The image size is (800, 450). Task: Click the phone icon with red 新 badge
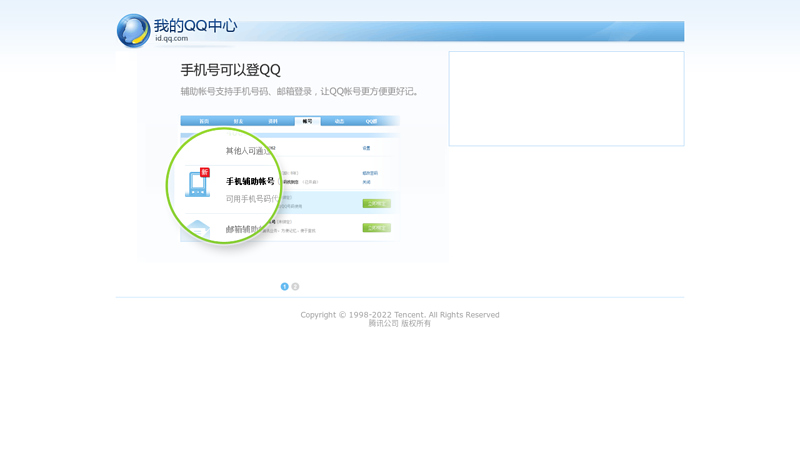[198, 183]
